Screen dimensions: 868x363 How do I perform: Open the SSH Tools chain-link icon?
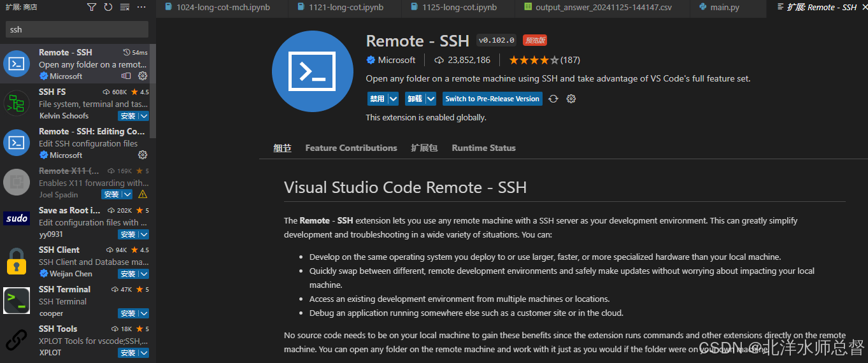[17, 340]
